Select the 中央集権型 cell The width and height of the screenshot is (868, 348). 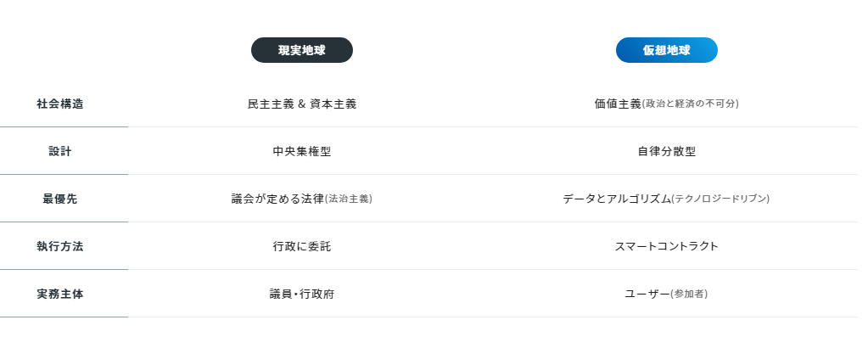[x=301, y=151]
